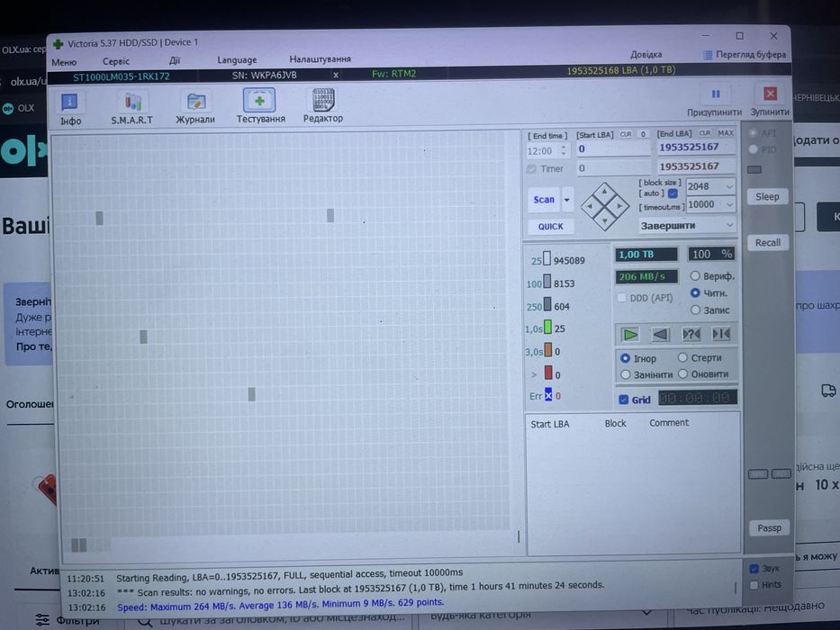This screenshot has height=630, width=840.
Task: Expand the block size 2048 dropdown
Action: (729, 186)
